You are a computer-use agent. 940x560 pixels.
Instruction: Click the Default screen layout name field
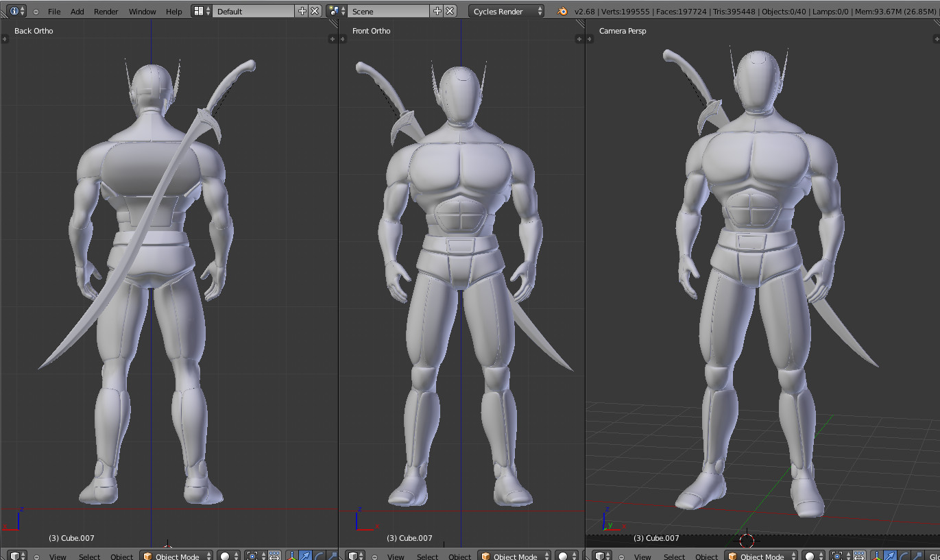(x=254, y=11)
